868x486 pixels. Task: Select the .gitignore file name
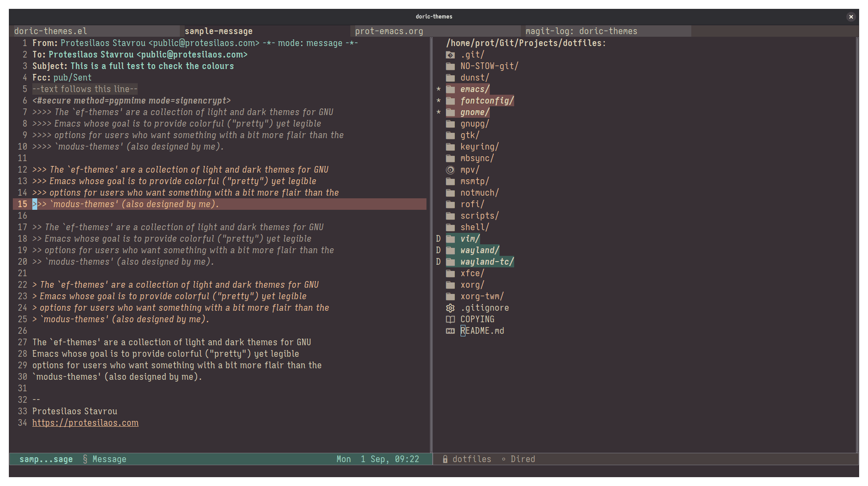pos(484,308)
